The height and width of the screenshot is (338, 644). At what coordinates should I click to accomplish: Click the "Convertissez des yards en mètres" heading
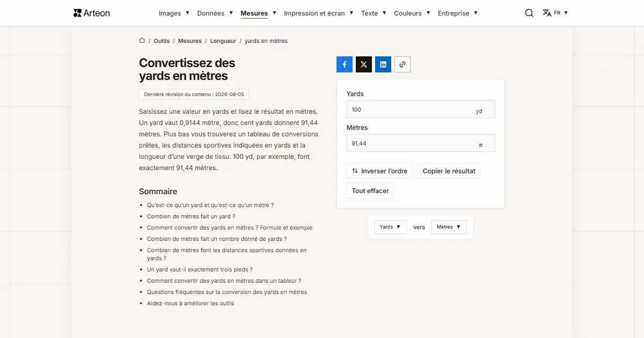(187, 69)
